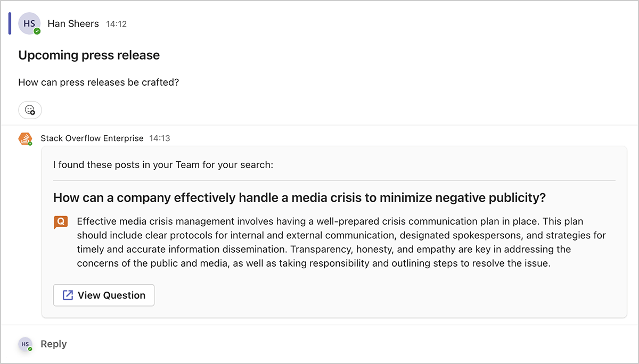Click the "How can press releases be crafted?" message
Screen dimensions: 639x364
point(99,82)
